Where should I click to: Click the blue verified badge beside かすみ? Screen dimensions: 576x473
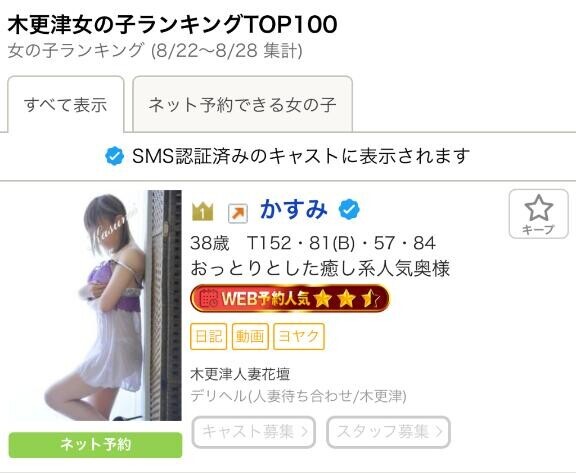(x=349, y=209)
